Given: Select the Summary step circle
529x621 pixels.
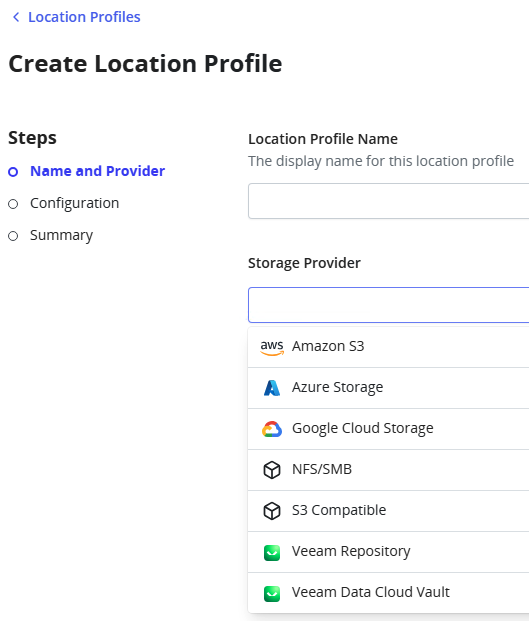Looking at the screenshot, I should (13, 236).
